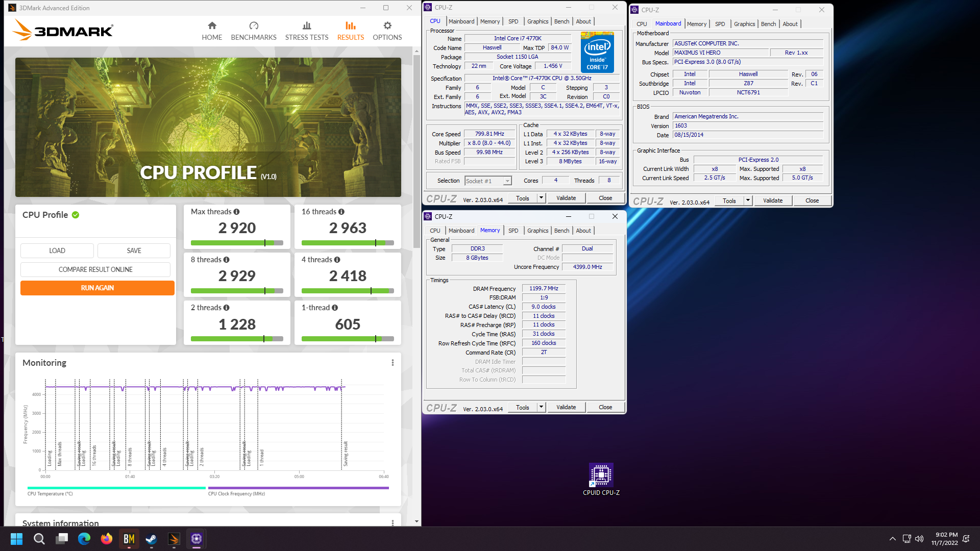Click the info icon next to 8 threads

(x=226, y=260)
